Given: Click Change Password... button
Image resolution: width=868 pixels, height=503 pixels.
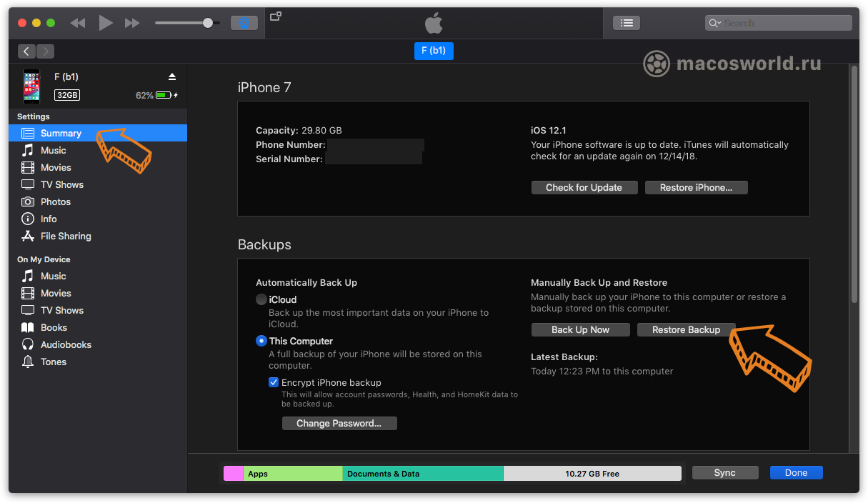Looking at the screenshot, I should [x=339, y=423].
